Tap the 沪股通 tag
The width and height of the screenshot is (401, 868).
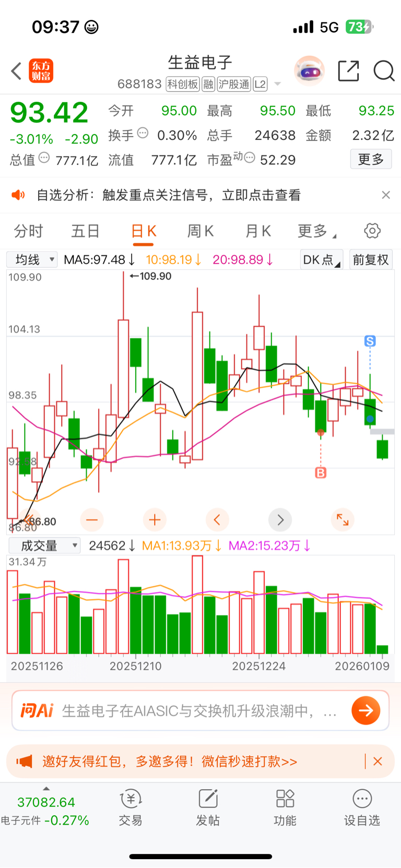[234, 84]
